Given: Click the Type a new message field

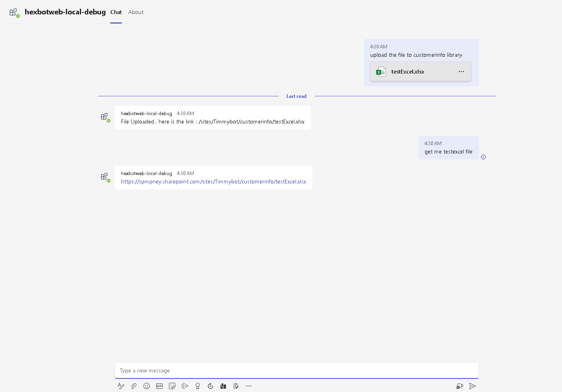Looking at the screenshot, I should [296, 370].
